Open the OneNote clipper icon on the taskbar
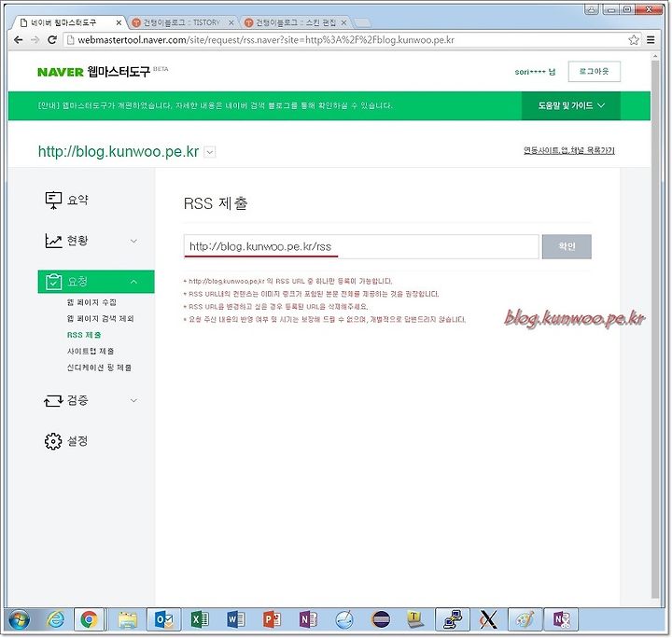The width and height of the screenshot is (672, 638). 562,619
